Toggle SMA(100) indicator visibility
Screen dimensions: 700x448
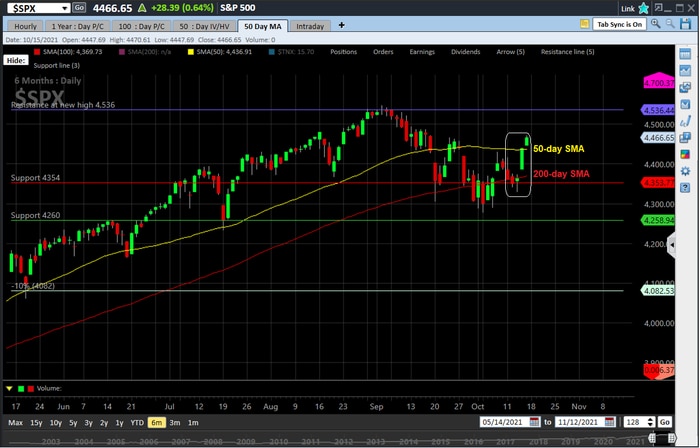[68, 52]
